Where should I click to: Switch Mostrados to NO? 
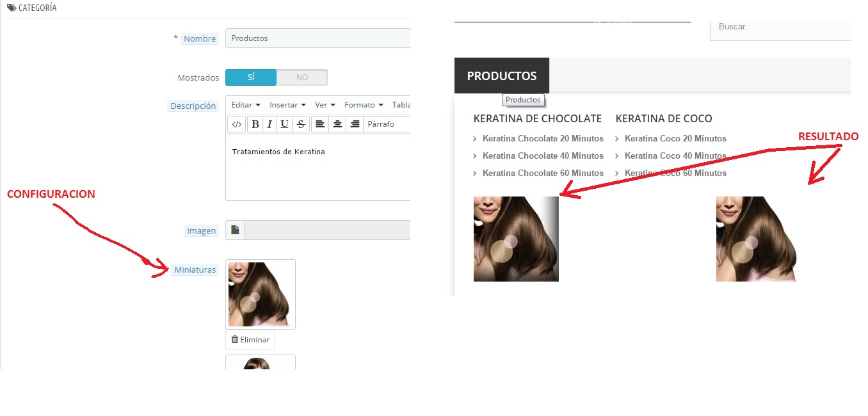pyautogui.click(x=302, y=77)
